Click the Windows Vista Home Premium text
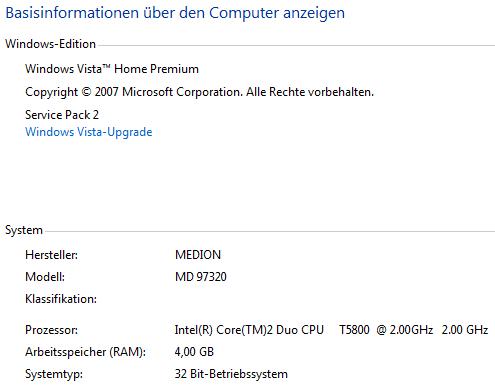The height and width of the screenshot is (392, 495). (x=112, y=69)
